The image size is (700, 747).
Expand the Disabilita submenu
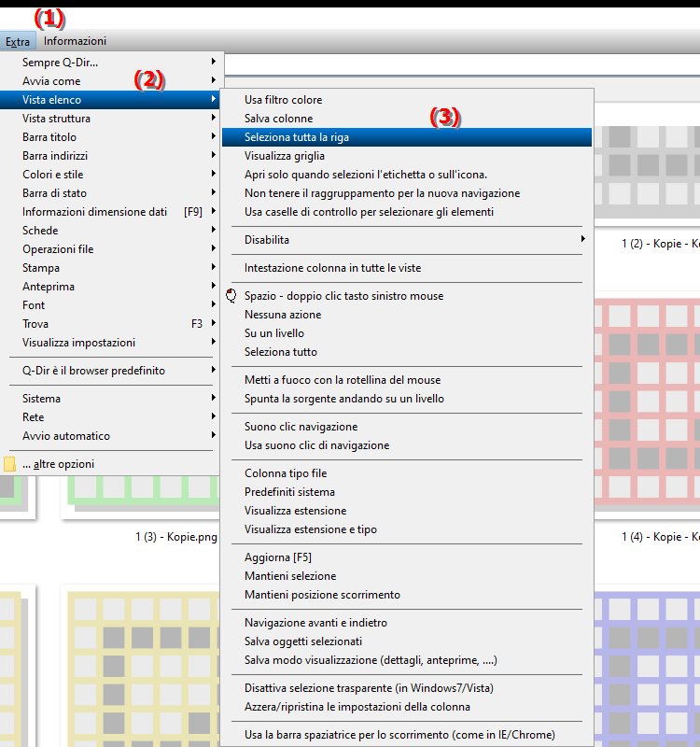coord(407,240)
